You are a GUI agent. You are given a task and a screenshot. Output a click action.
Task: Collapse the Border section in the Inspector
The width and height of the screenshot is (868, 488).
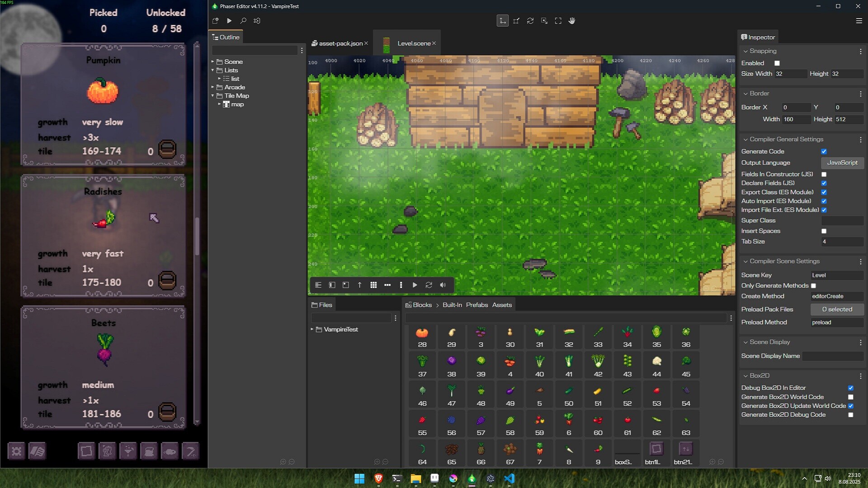tap(745, 94)
